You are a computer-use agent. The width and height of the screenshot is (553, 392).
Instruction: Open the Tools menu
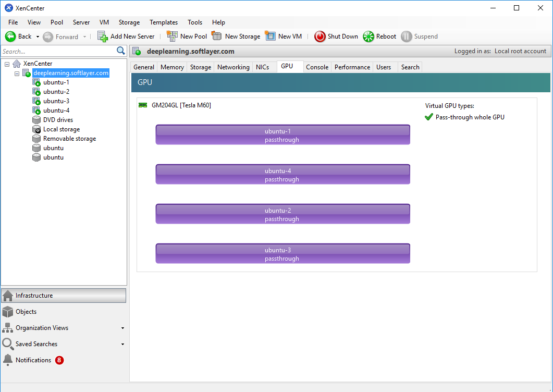pos(195,22)
